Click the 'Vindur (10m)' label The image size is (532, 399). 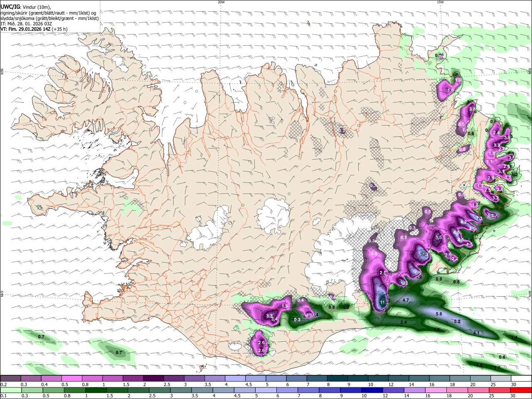[x=37, y=7]
